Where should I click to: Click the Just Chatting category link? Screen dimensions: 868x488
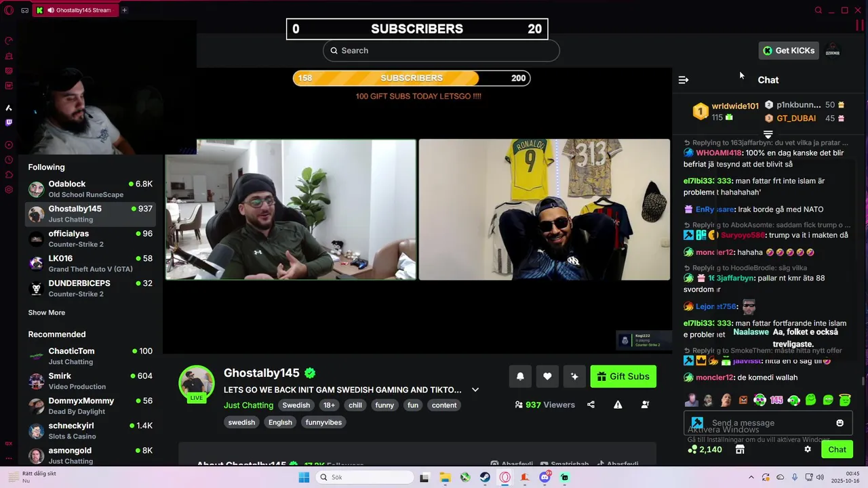[x=248, y=405]
